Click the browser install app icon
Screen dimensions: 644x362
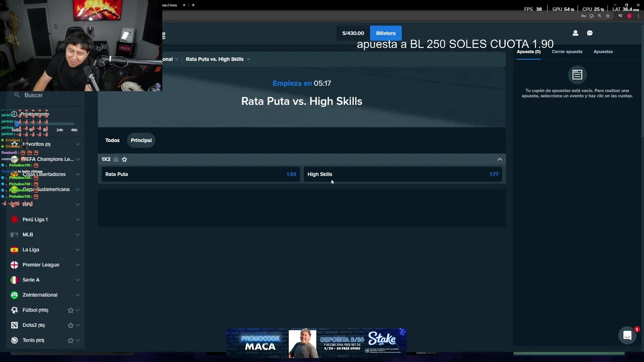592,16
